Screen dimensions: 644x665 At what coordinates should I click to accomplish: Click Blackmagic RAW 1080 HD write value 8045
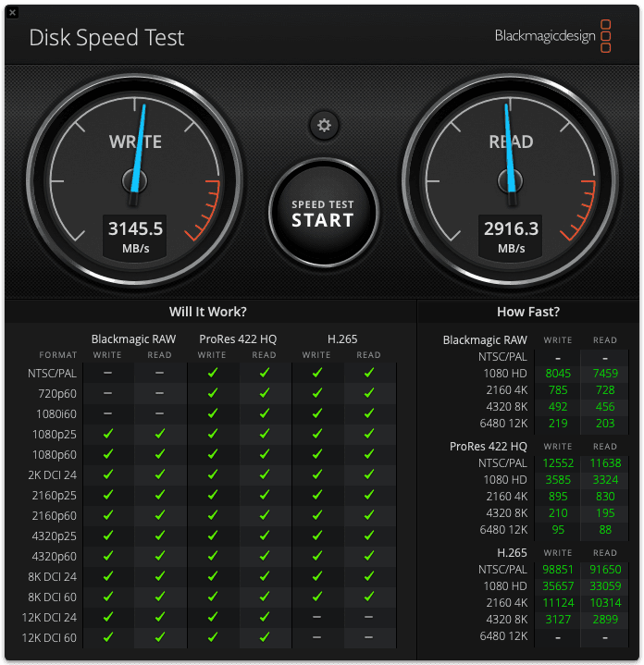[558, 374]
